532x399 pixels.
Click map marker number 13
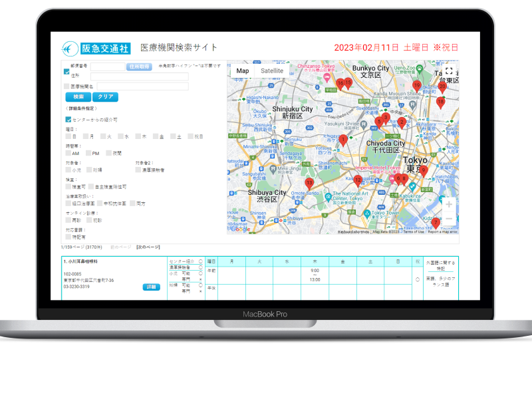tap(309, 183)
